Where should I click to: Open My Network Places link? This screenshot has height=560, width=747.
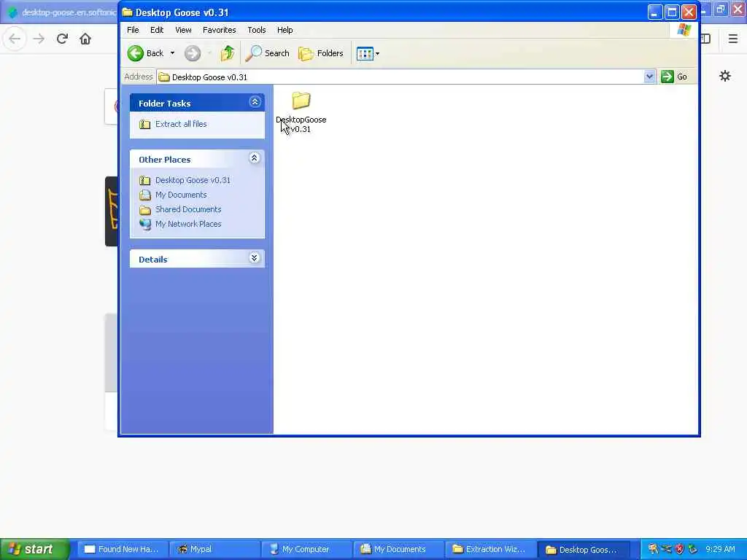click(188, 224)
